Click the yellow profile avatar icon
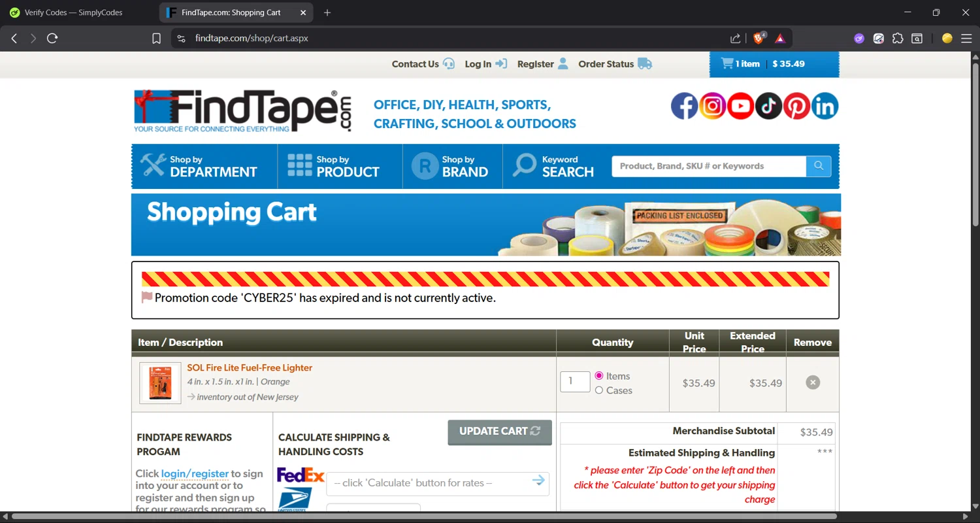The width and height of the screenshot is (980, 523). point(947,39)
